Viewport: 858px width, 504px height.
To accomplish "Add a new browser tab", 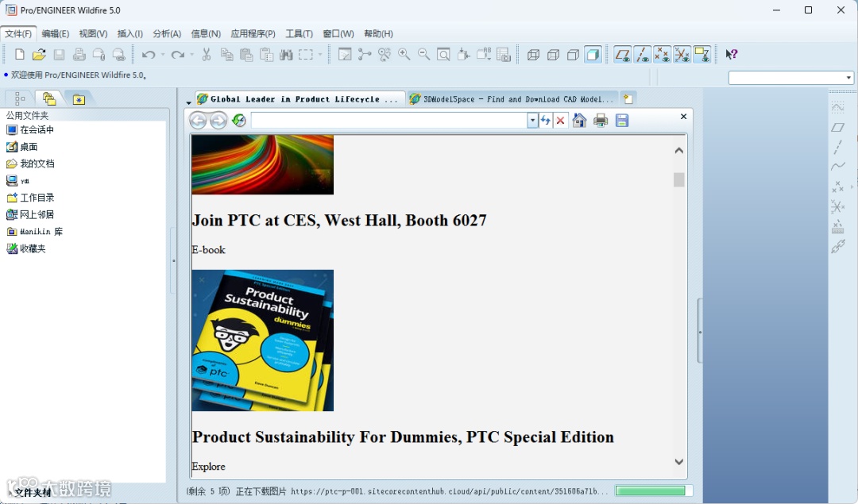I will 628,99.
